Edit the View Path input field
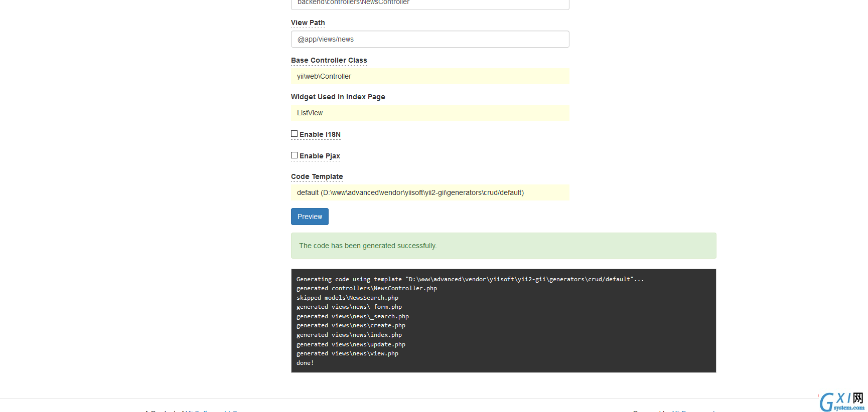 pyautogui.click(x=430, y=39)
